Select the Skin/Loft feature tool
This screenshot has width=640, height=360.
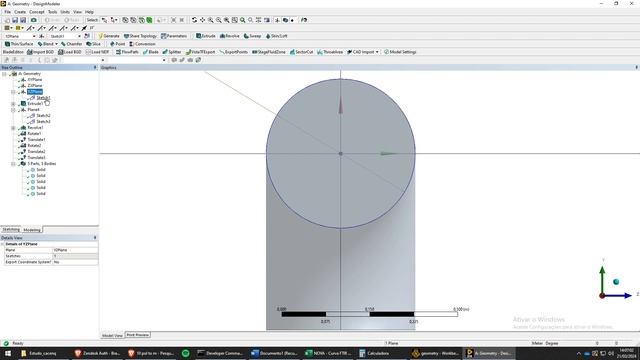click(x=277, y=36)
